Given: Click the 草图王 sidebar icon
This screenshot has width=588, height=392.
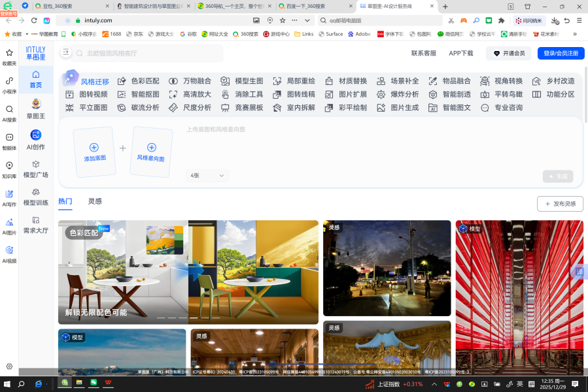Looking at the screenshot, I should tap(35, 108).
